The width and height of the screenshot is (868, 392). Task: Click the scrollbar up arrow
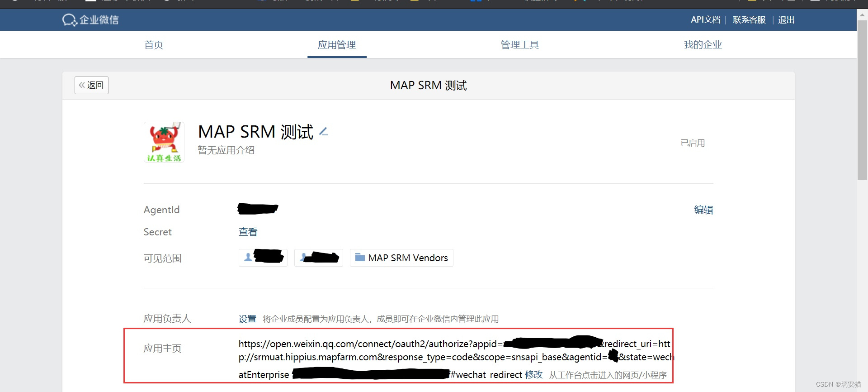pyautogui.click(x=862, y=14)
